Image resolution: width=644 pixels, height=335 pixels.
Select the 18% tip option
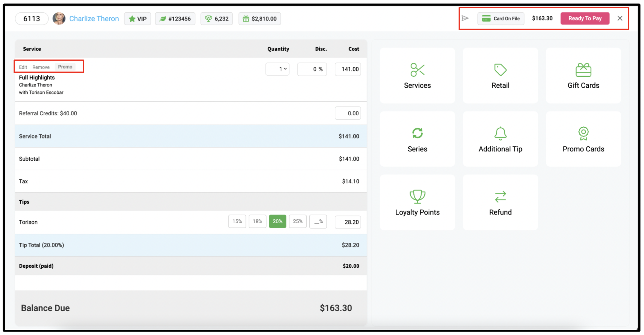257,221
